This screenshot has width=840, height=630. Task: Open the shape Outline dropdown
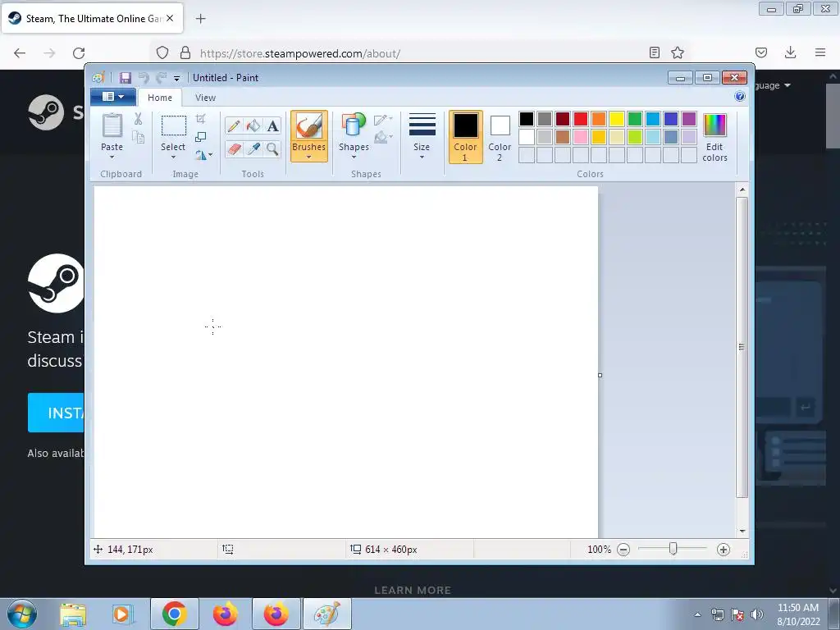click(x=383, y=120)
